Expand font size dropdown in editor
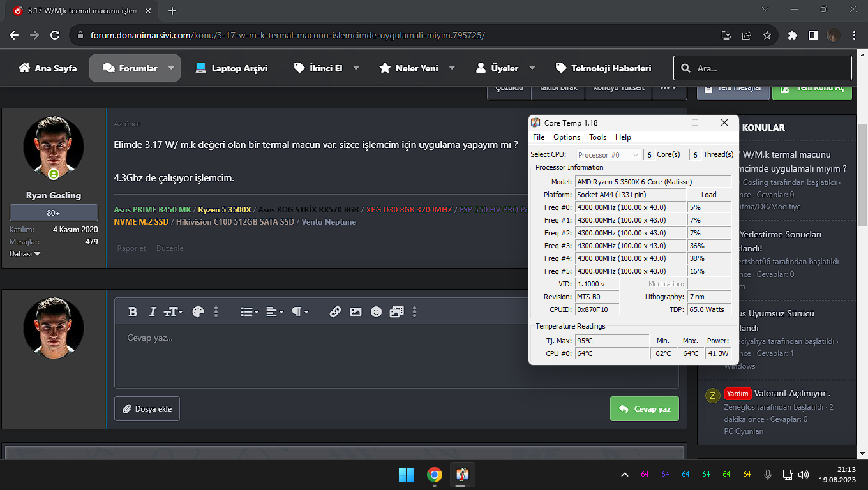Screen dimensions: 868x490 tap(173, 312)
